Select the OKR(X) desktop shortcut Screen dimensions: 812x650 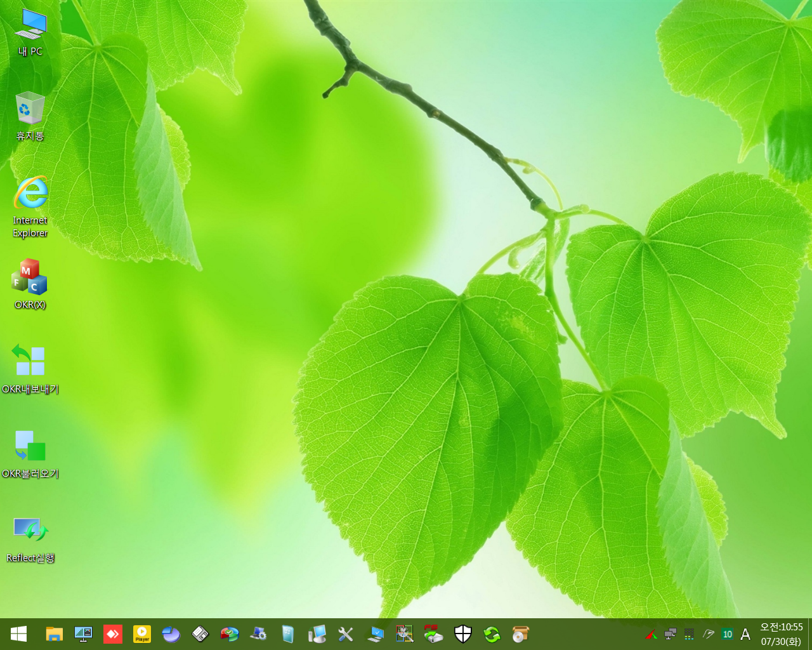(x=30, y=284)
